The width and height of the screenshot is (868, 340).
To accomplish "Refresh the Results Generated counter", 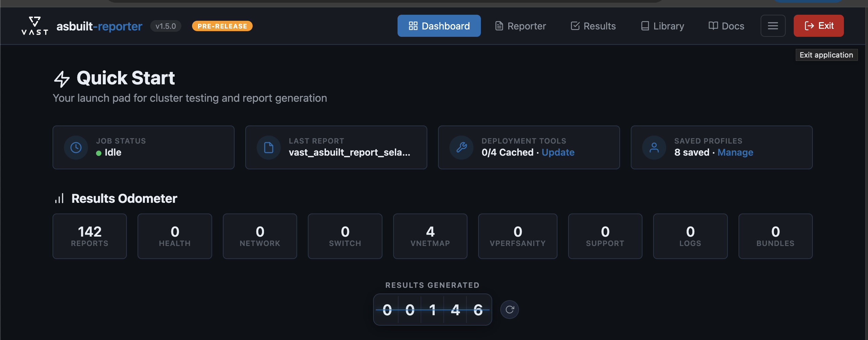I will (509, 309).
